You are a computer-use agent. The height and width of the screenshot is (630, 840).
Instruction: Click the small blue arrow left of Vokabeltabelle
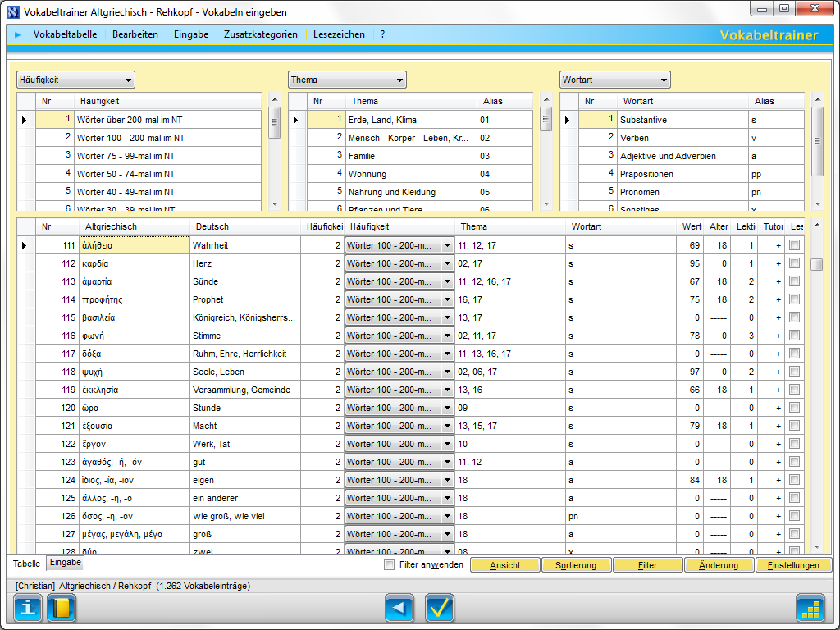(18, 34)
